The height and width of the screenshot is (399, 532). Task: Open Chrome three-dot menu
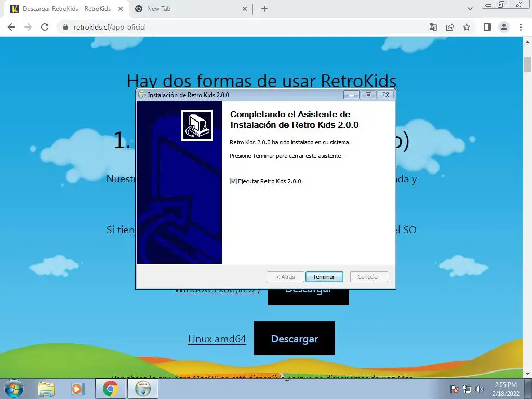(x=521, y=27)
